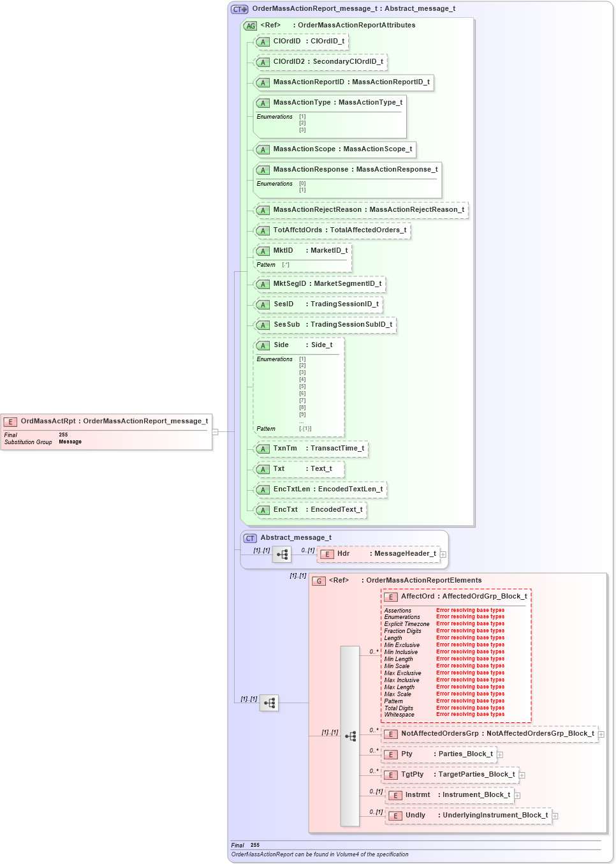The height and width of the screenshot is (864, 616).
Task: Click the A icon of the MassActionType attribute
Action: [x=262, y=103]
